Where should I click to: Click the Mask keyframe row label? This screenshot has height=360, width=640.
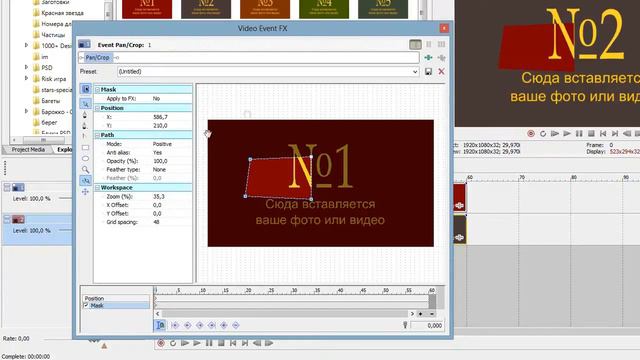point(97,305)
